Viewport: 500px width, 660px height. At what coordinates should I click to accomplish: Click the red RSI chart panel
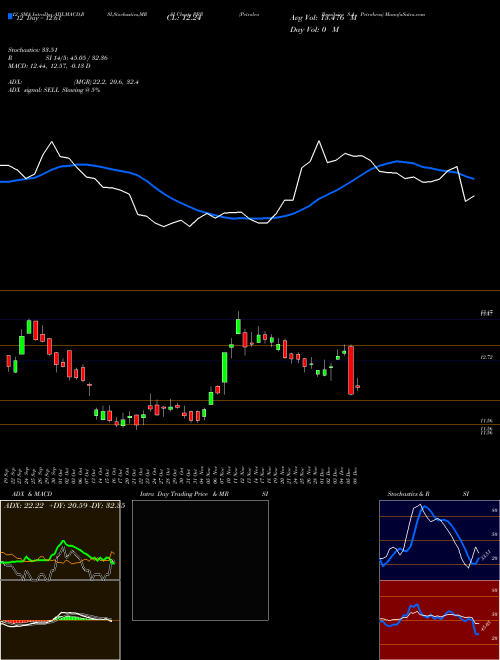tap(439, 620)
